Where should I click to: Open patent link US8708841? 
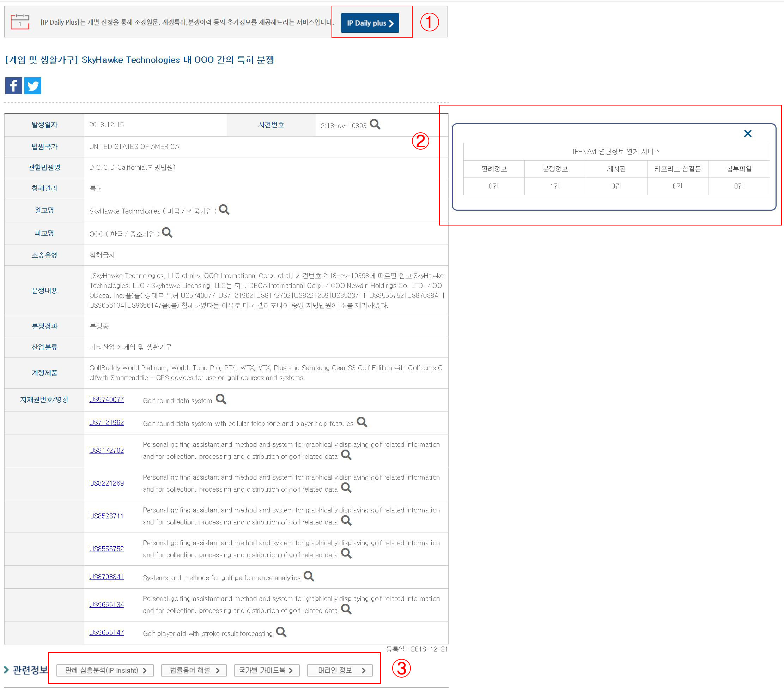tap(107, 577)
